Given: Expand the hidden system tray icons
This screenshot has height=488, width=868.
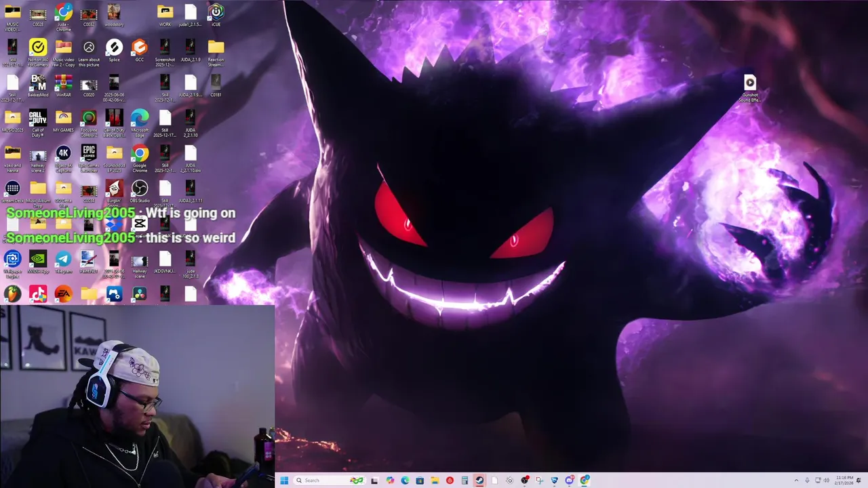Looking at the screenshot, I should (796, 481).
